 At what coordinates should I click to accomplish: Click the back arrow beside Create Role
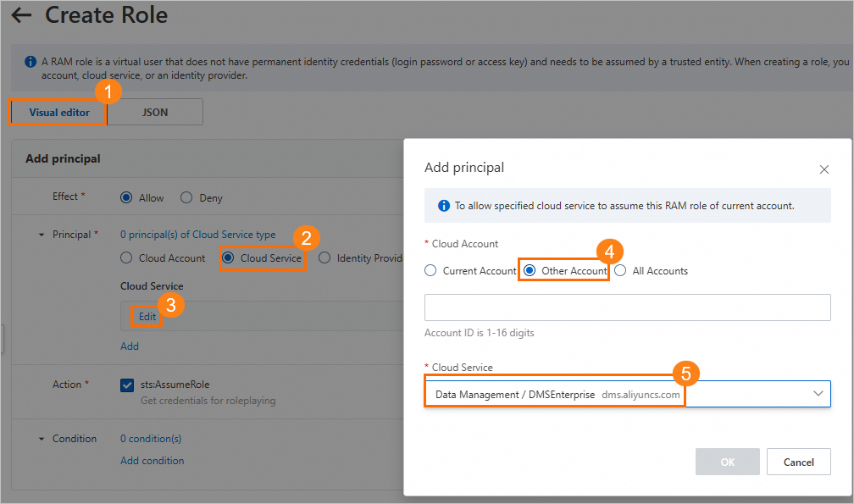[20, 15]
